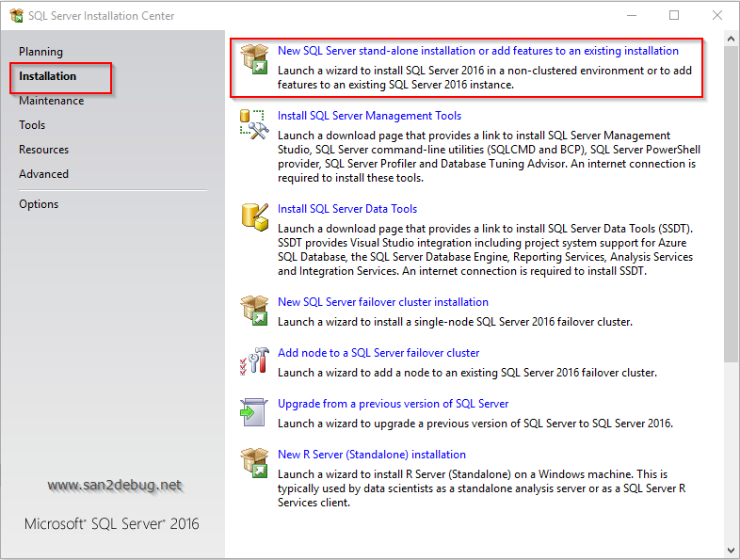
Task: Click the SSDT Visual Studio integration description
Action: pyautogui.click(x=485, y=249)
